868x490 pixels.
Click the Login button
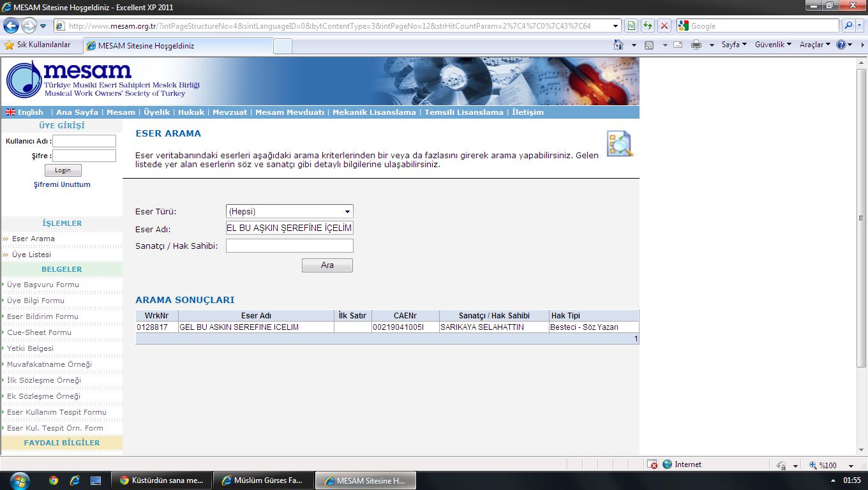pyautogui.click(x=63, y=170)
